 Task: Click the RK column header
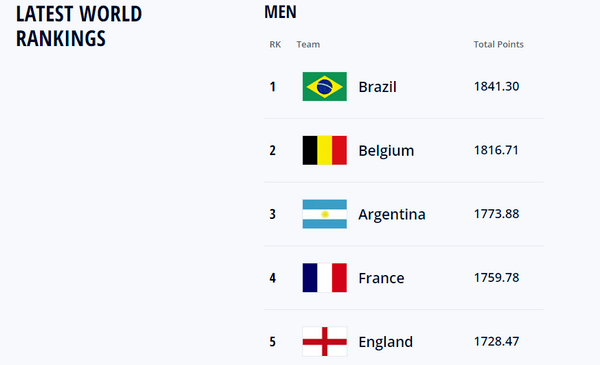[275, 44]
